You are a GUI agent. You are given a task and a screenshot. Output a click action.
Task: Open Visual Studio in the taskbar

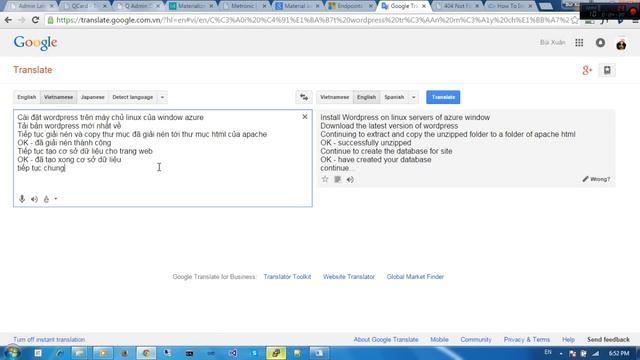coord(233,353)
